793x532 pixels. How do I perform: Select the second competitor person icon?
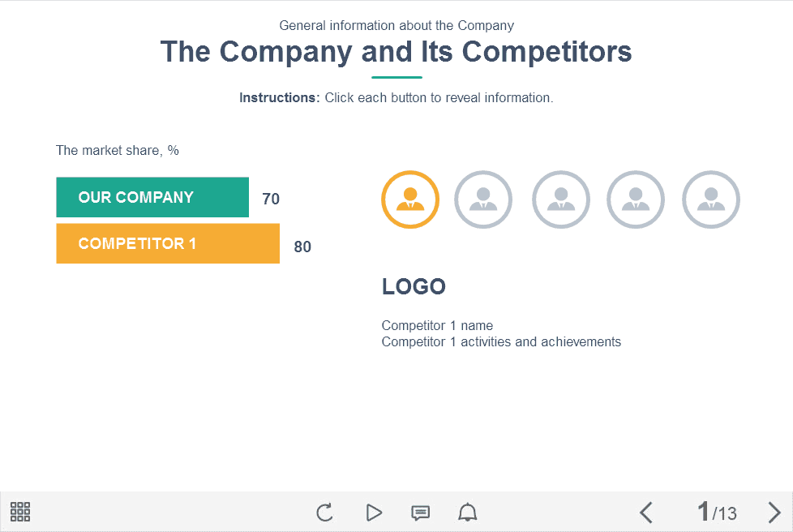[483, 199]
